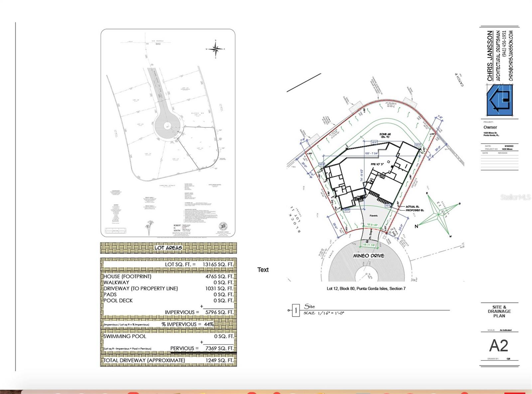Click the Pavers driveway label
532x394 pixels.
(x=373, y=216)
